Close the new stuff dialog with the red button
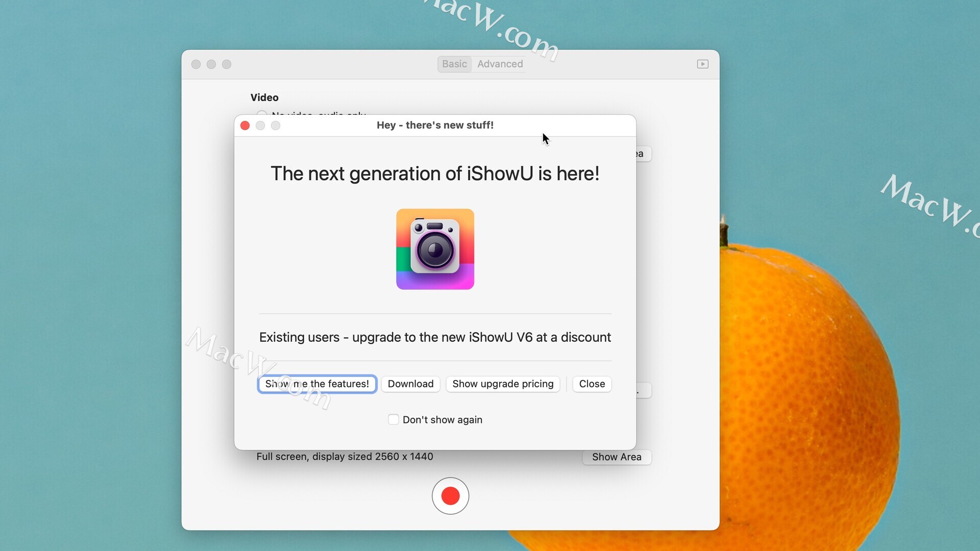 click(x=245, y=126)
